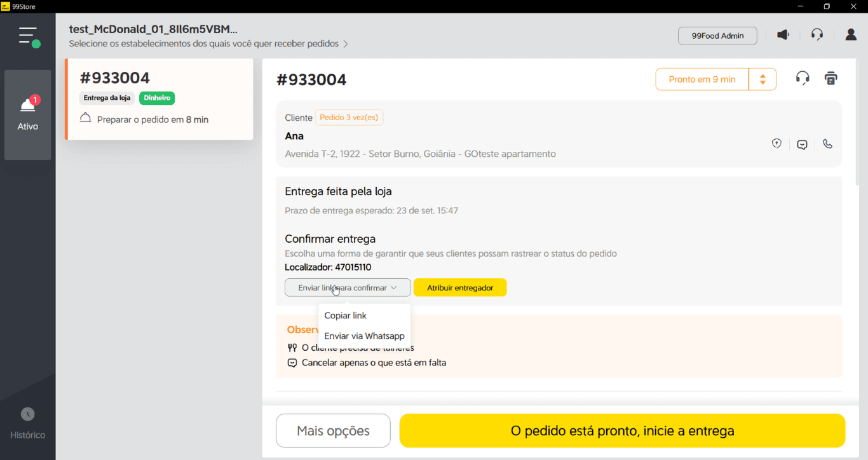Click the 'Atribuir entregador' button

460,288
